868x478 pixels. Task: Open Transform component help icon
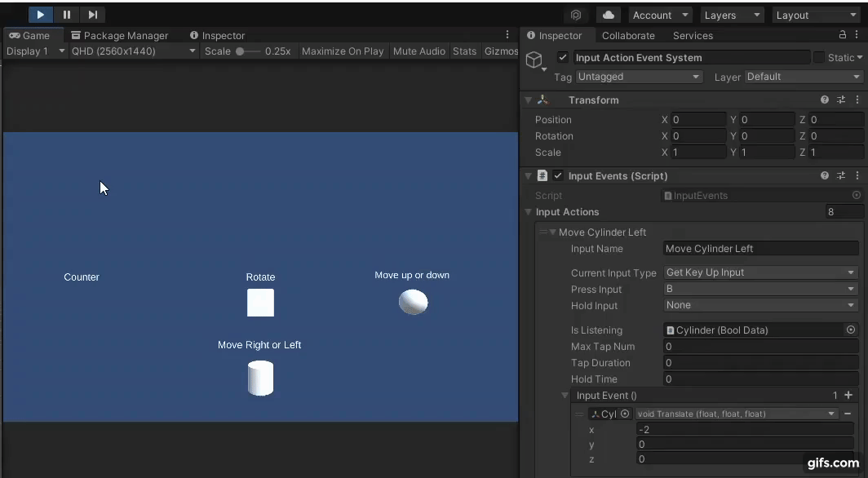coord(825,100)
